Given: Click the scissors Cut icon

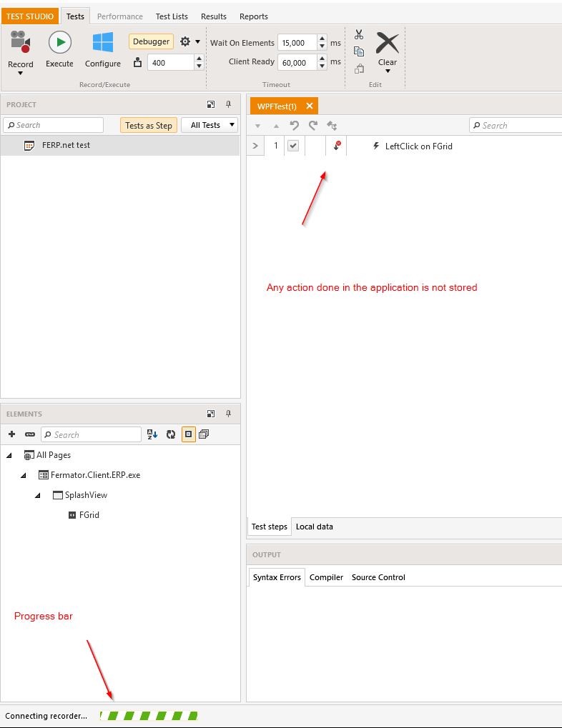Looking at the screenshot, I should [x=359, y=35].
